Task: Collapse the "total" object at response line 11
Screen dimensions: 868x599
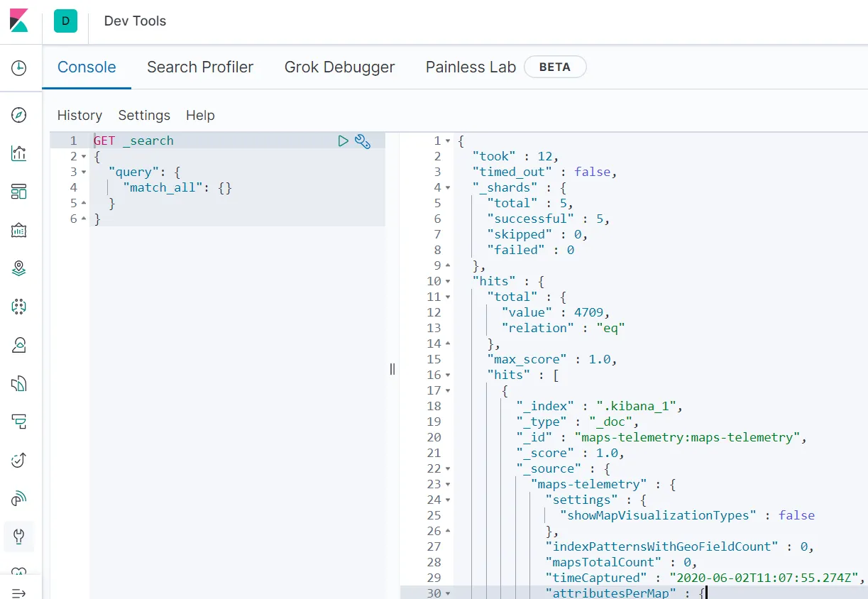Action: pyautogui.click(x=448, y=297)
